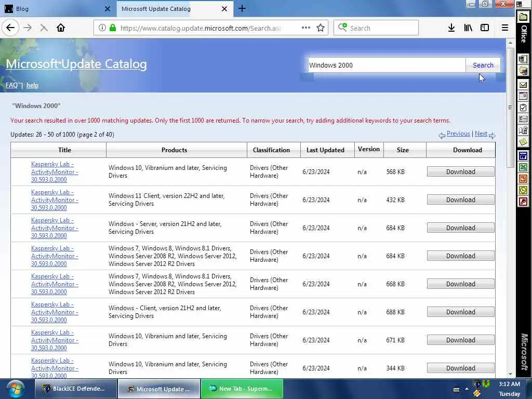Switch to BlackICE Defender taskbar window
Image resolution: width=532 pixels, height=399 pixels.
coord(76,389)
